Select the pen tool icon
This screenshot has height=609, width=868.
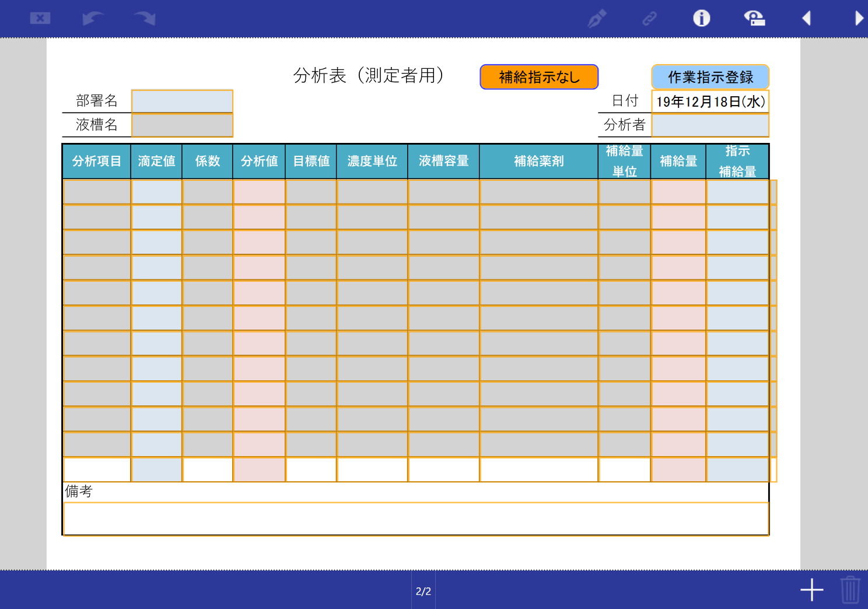[x=597, y=18]
